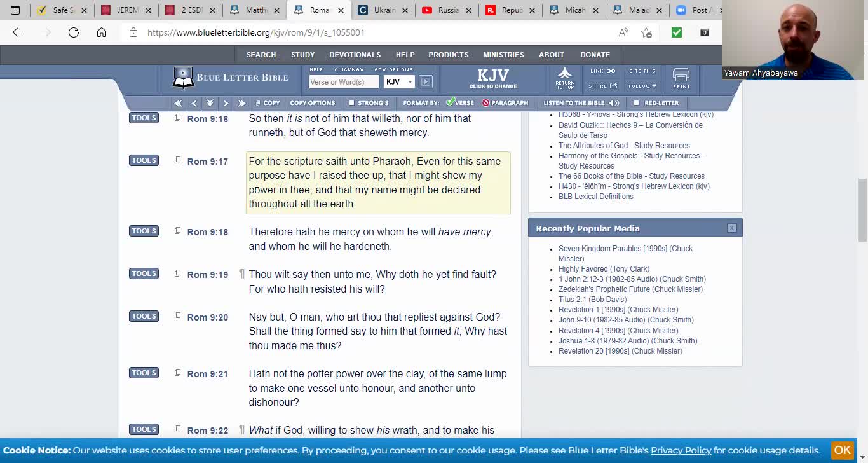Open CITE THIS option
The image size is (868, 463).
(642, 71)
